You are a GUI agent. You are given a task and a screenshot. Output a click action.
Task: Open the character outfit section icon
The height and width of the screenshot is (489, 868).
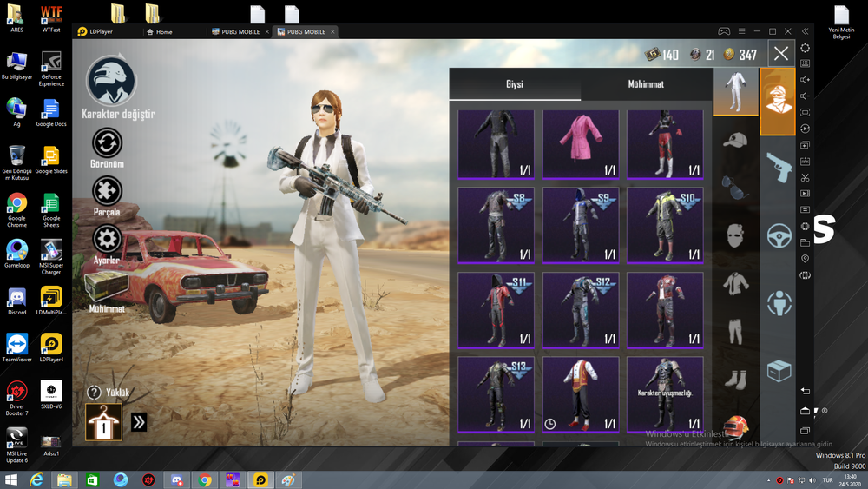[778, 102]
